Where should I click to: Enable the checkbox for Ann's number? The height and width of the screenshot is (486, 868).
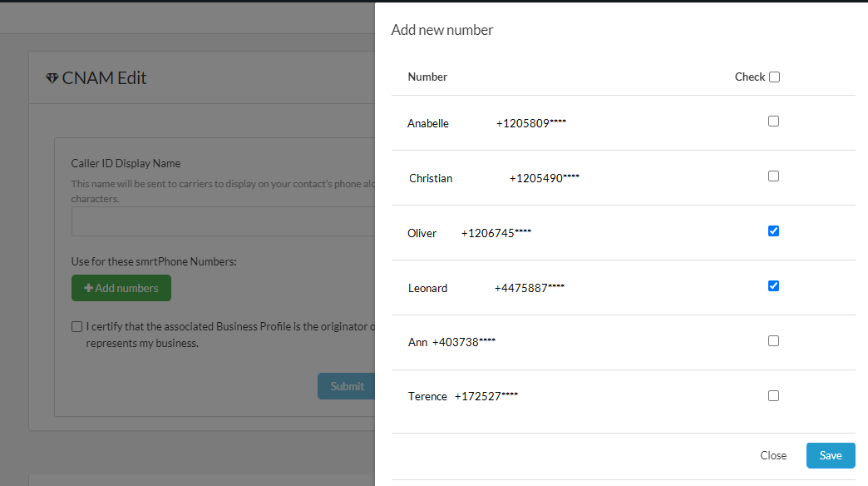click(x=773, y=341)
